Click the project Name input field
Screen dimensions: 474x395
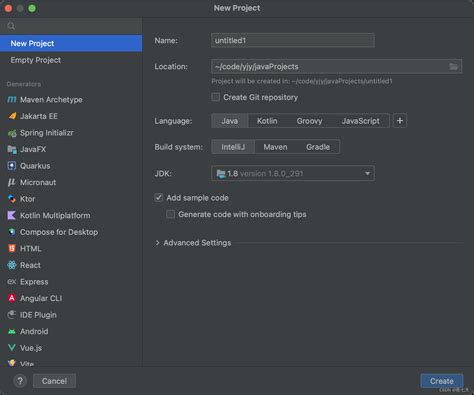293,40
